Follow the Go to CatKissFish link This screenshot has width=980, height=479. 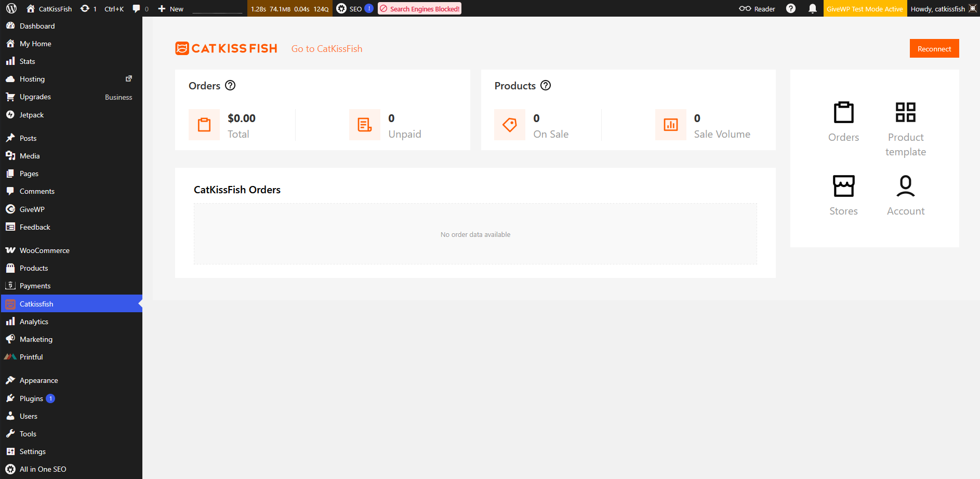click(327, 48)
